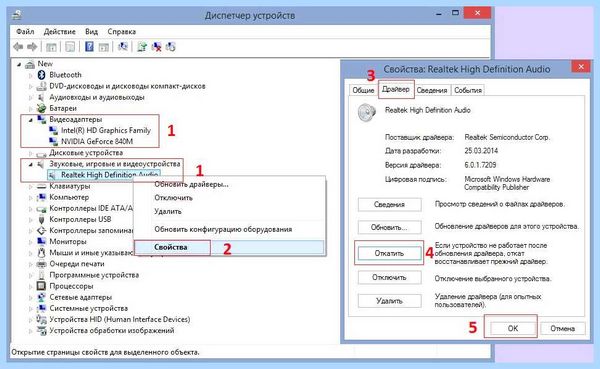Expand Устройства обработки изображений category

[x=31, y=331]
